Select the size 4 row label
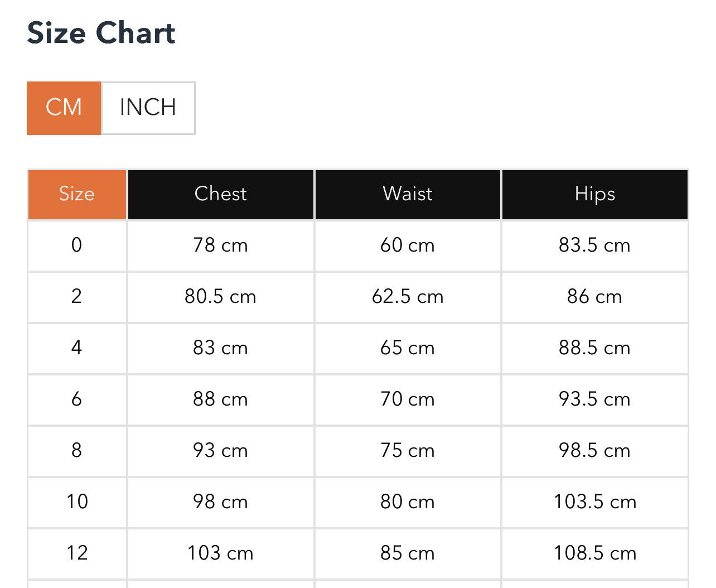Image resolution: width=716 pixels, height=588 pixels. pyautogui.click(x=77, y=348)
